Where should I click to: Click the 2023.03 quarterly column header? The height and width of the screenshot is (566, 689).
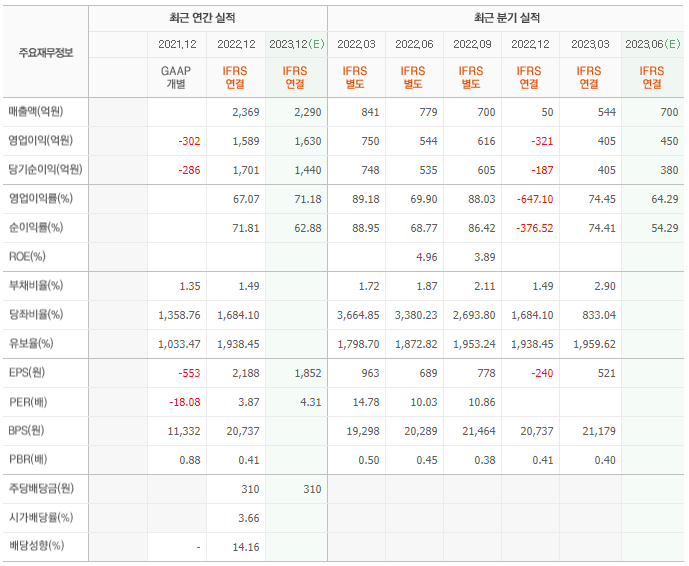click(x=590, y=44)
